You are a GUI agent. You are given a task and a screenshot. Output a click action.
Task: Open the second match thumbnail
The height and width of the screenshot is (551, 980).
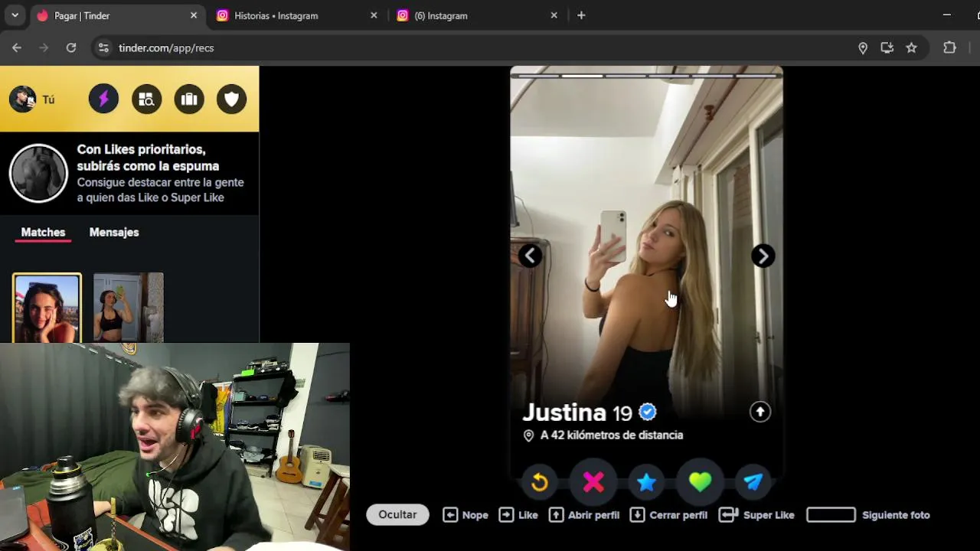coord(129,308)
